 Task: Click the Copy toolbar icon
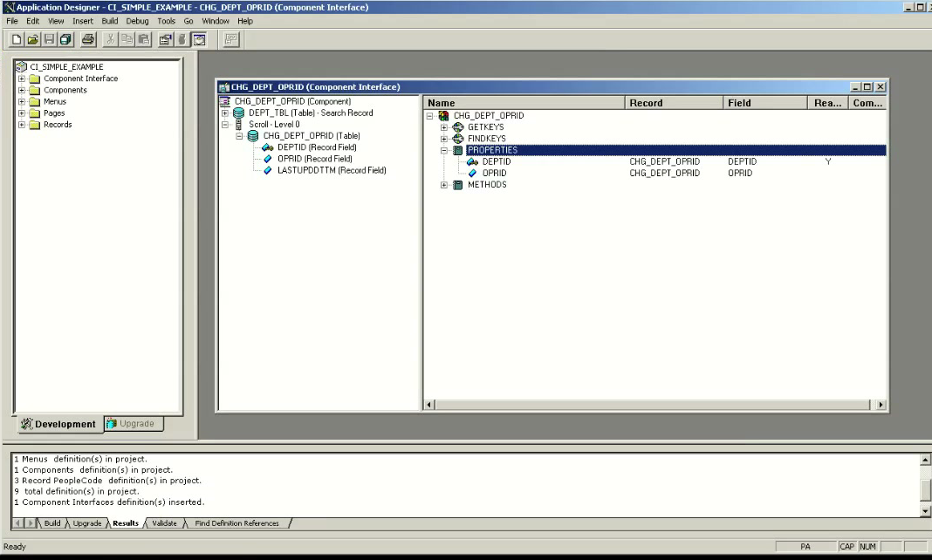point(127,40)
